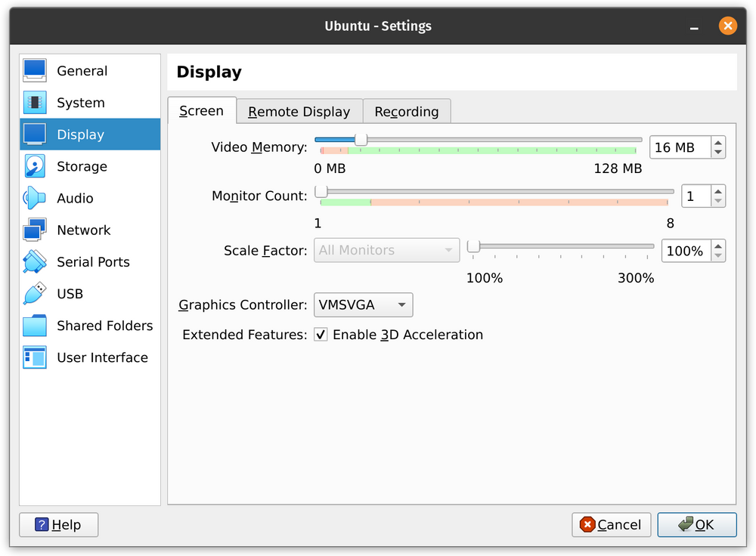Confirm settings with the OK button

[696, 524]
